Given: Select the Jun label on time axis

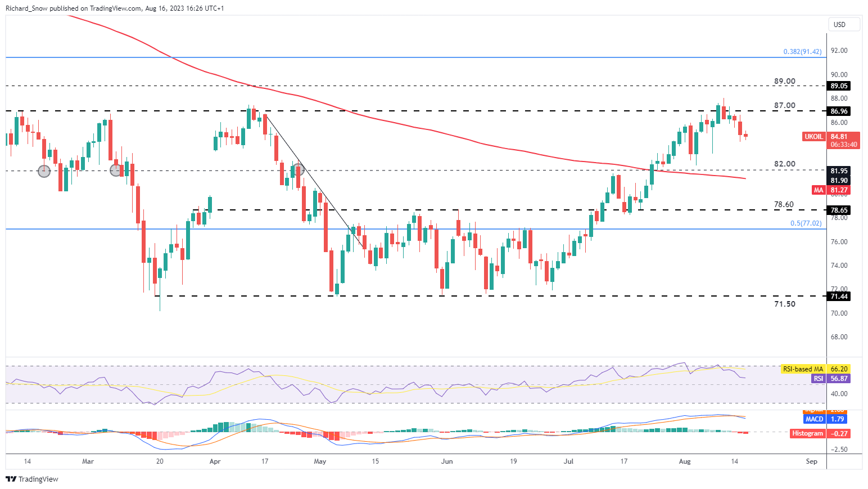Looking at the screenshot, I should (x=447, y=461).
